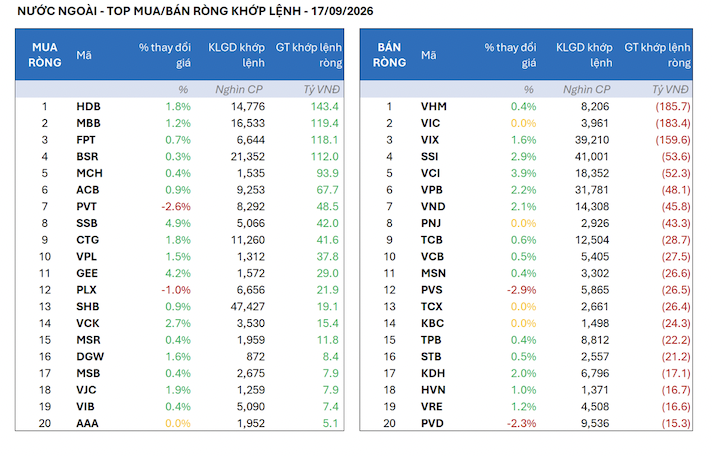
Task: Click FPT in the net buy table
Action: tap(86, 140)
